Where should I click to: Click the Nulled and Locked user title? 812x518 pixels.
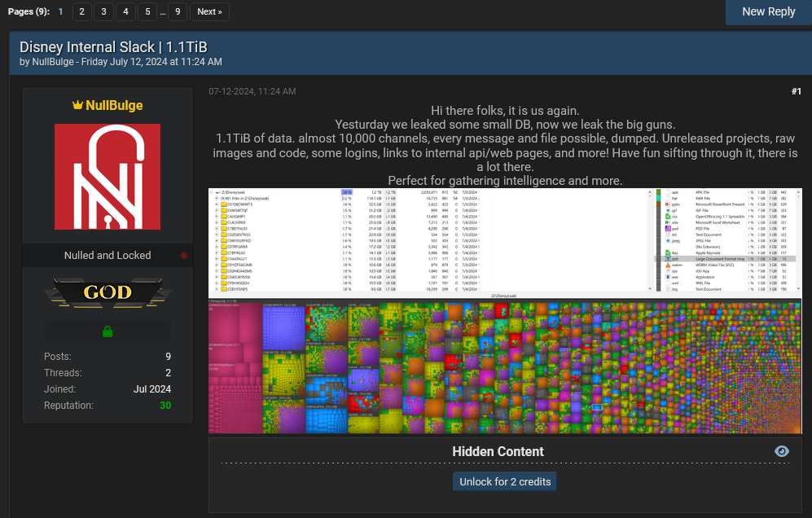(x=108, y=256)
